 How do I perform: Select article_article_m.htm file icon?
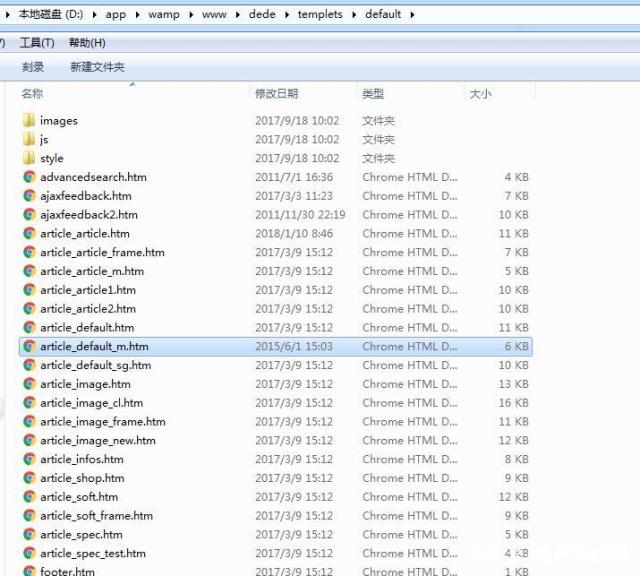pyautogui.click(x=29, y=271)
